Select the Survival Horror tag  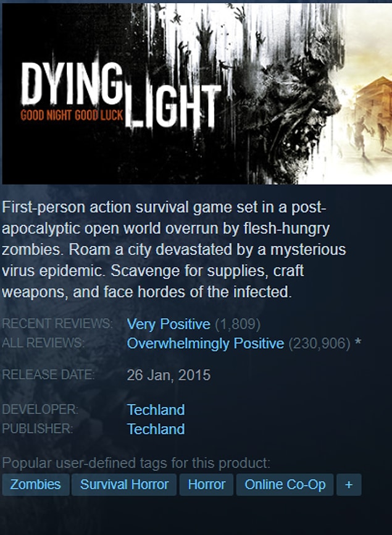[x=124, y=484]
